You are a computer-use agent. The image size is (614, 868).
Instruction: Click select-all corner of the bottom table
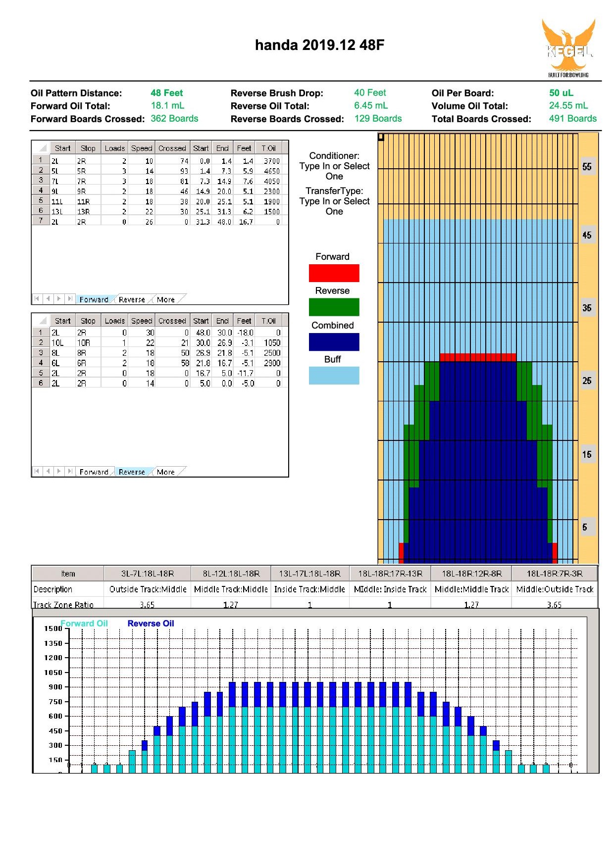click(41, 321)
